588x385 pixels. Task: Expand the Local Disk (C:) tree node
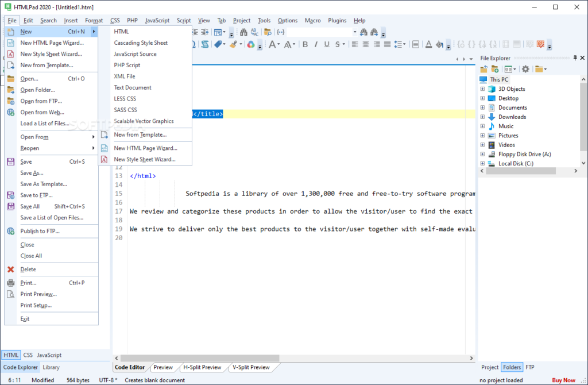[x=482, y=163]
